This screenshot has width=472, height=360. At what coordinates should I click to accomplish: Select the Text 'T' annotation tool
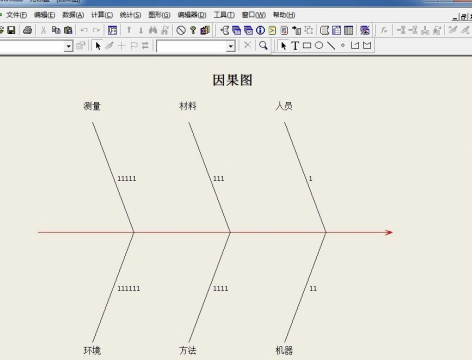(295, 46)
